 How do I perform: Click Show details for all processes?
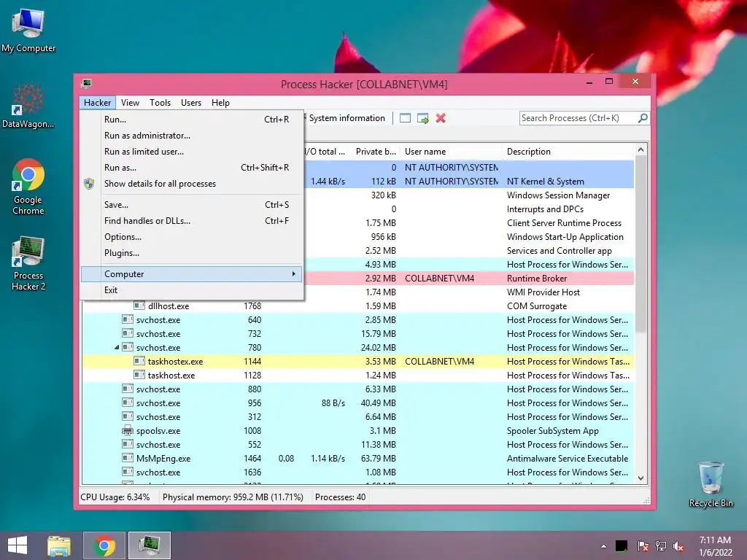point(192,184)
